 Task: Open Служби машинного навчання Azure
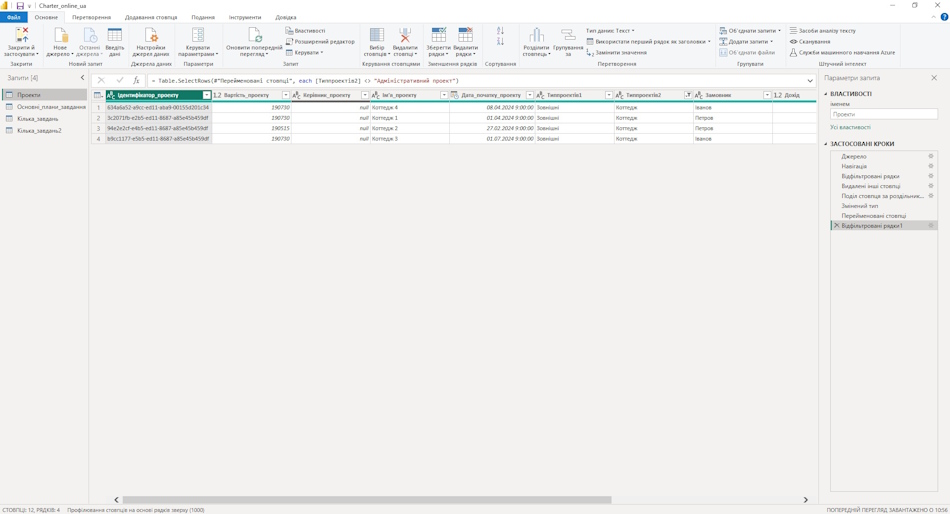[x=842, y=53]
